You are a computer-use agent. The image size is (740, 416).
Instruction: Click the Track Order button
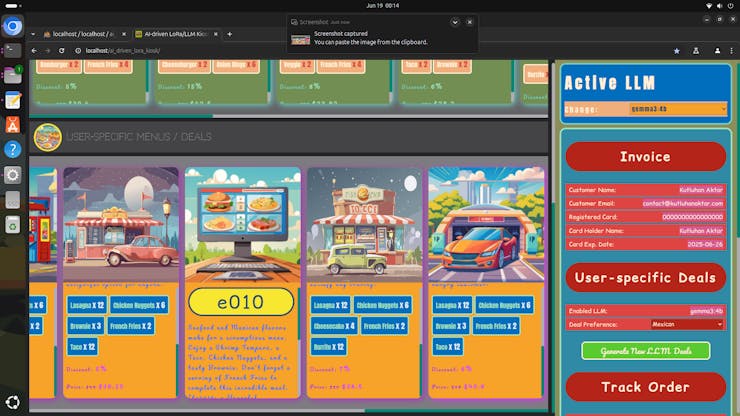pos(645,387)
